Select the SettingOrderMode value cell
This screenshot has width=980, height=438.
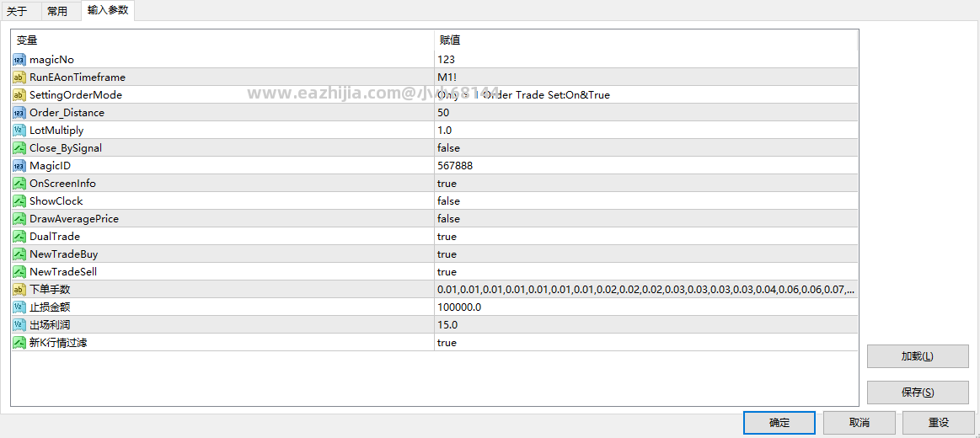click(645, 95)
